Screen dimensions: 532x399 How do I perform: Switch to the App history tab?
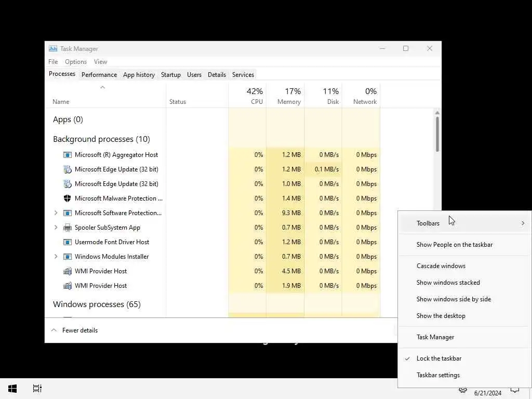139,75
